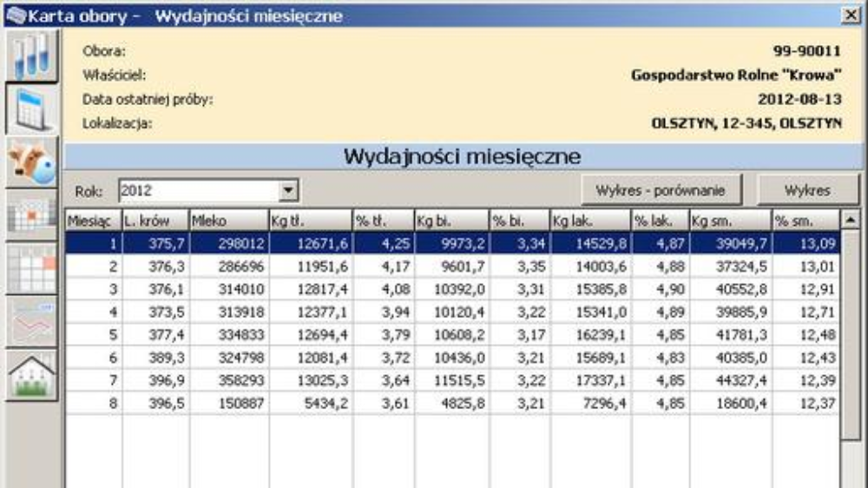The image size is (868, 488).
Task: Click the % sm. column header
Action: click(806, 221)
